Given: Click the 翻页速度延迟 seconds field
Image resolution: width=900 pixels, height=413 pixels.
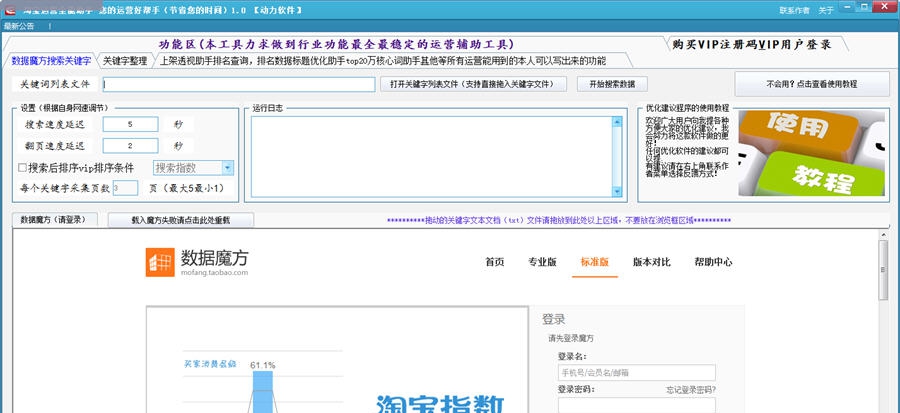Looking at the screenshot, I should [x=130, y=146].
